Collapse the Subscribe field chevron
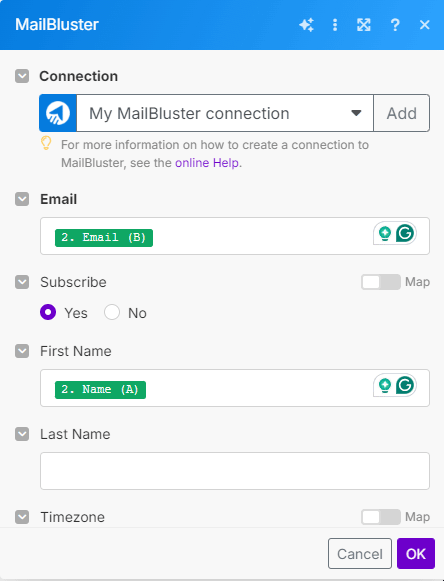 (22, 282)
